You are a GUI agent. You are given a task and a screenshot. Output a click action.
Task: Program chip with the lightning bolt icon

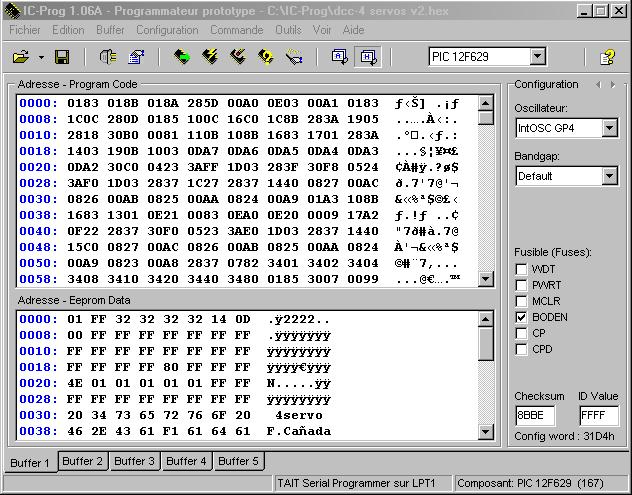[210, 57]
